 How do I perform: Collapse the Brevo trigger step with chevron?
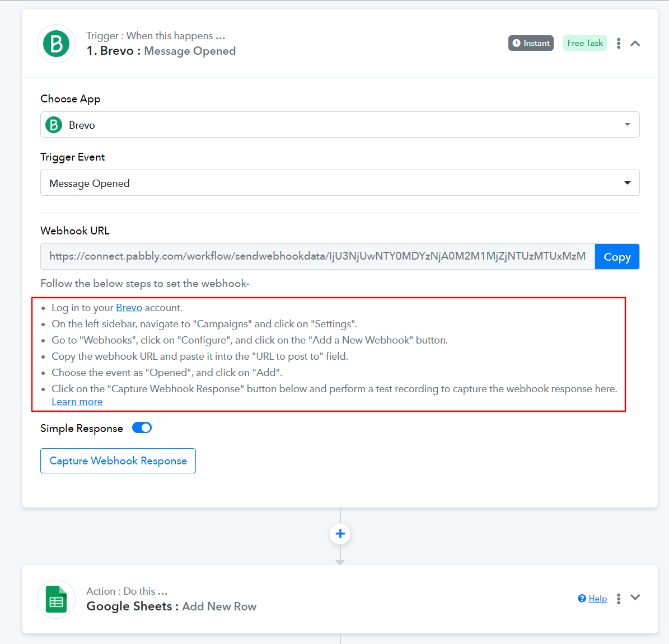pos(635,43)
